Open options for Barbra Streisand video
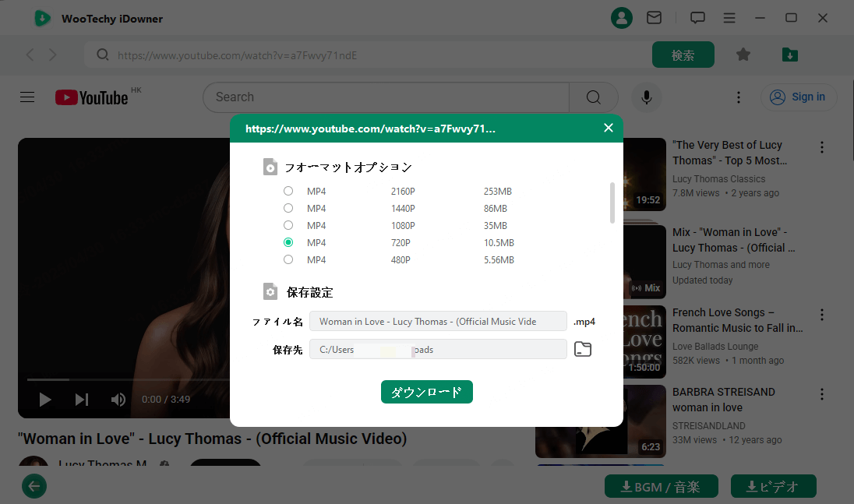Screen dimensions: 854x504 click(x=822, y=394)
